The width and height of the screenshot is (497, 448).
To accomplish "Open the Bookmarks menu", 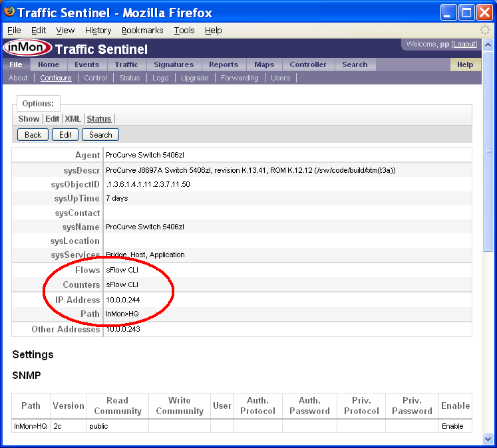I will tap(142, 31).
